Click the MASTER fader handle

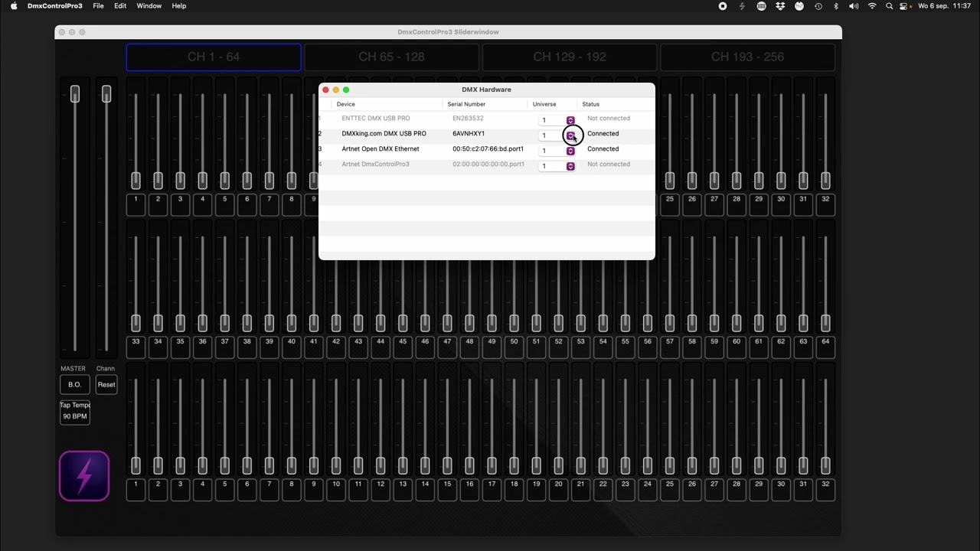pos(75,94)
